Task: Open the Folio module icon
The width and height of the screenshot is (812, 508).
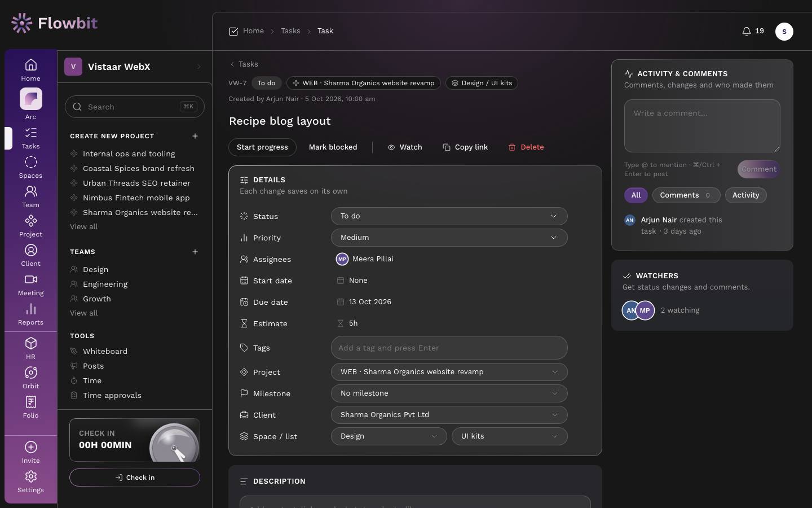Action: [x=30, y=402]
